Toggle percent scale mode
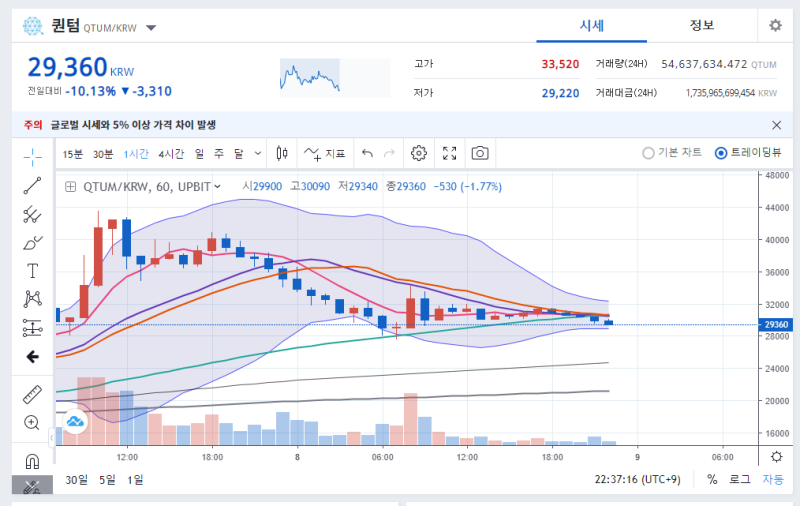 pos(712,479)
